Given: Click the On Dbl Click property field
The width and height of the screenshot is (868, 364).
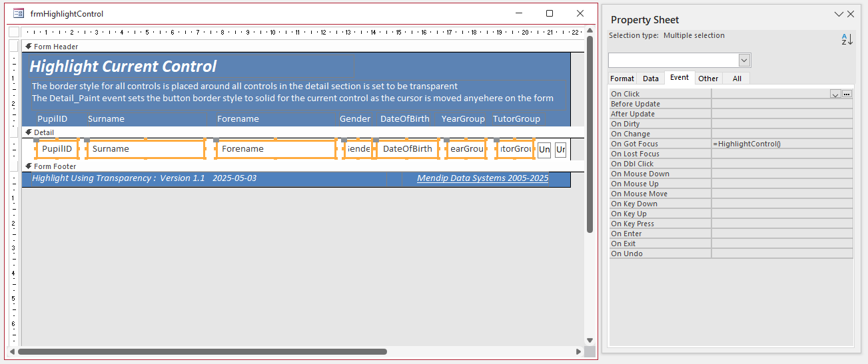Looking at the screenshot, I should (x=782, y=164).
